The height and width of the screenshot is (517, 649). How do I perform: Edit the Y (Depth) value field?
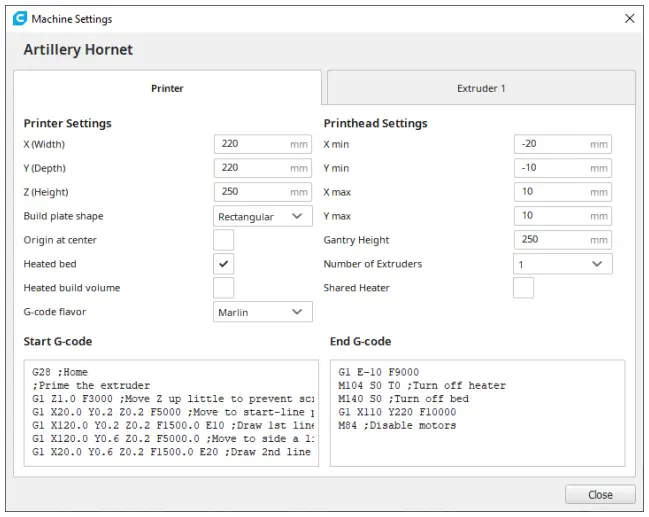tap(263, 168)
